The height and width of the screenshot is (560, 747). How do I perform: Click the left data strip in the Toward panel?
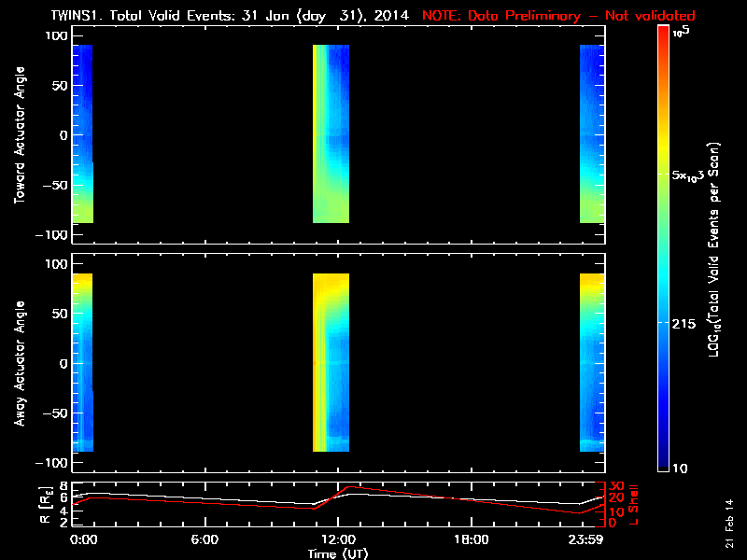pos(82,134)
